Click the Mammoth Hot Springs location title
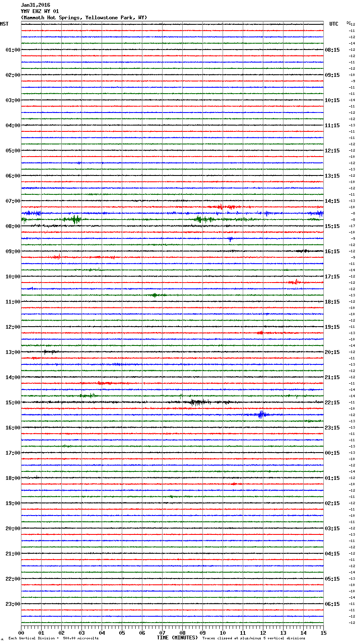Viewport: 357px width, 644px height. pos(84,18)
